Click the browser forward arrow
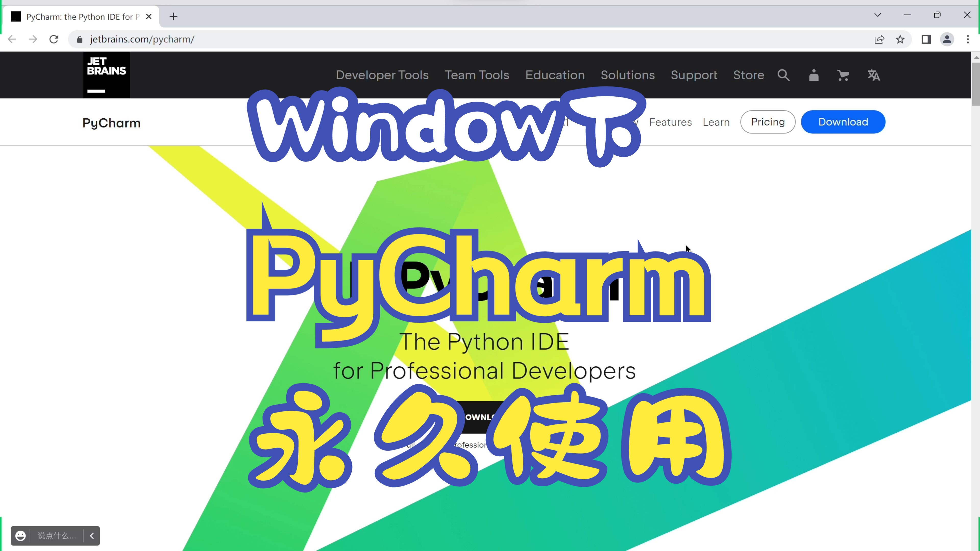The width and height of the screenshot is (980, 551). [x=33, y=39]
